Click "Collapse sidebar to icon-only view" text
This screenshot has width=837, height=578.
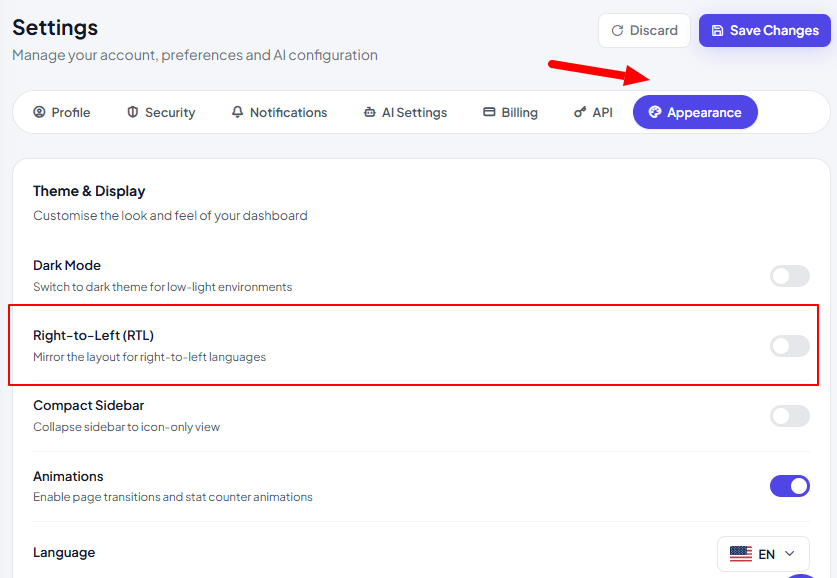[127, 427]
